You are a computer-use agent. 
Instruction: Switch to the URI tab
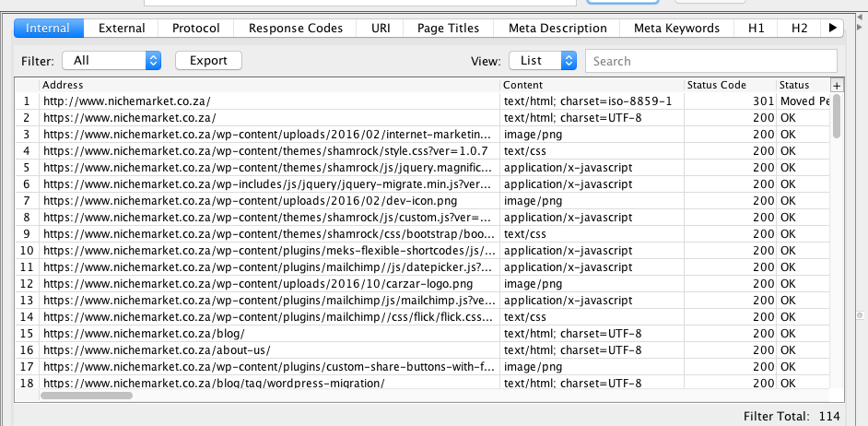click(381, 29)
